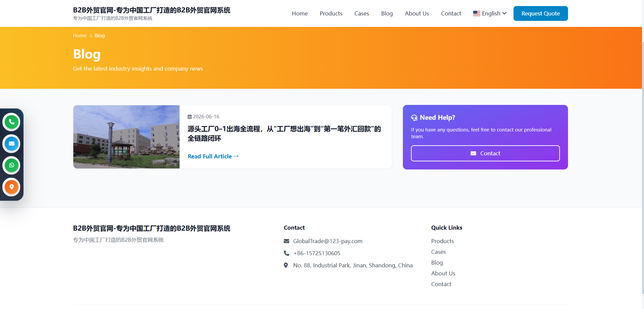The image size is (644, 309).
Task: Click the footer envelope icon beside the email
Action: [287, 241]
